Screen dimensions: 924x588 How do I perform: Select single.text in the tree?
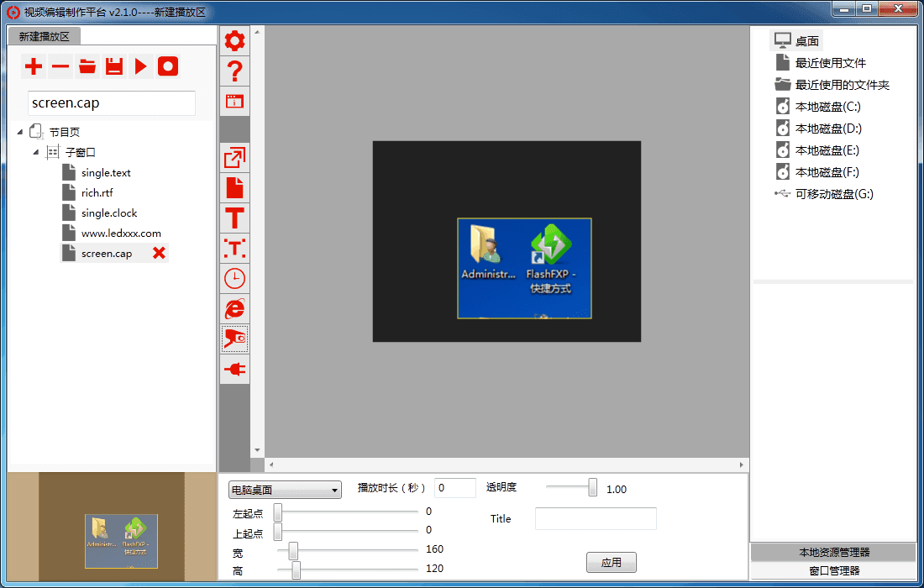(106, 173)
